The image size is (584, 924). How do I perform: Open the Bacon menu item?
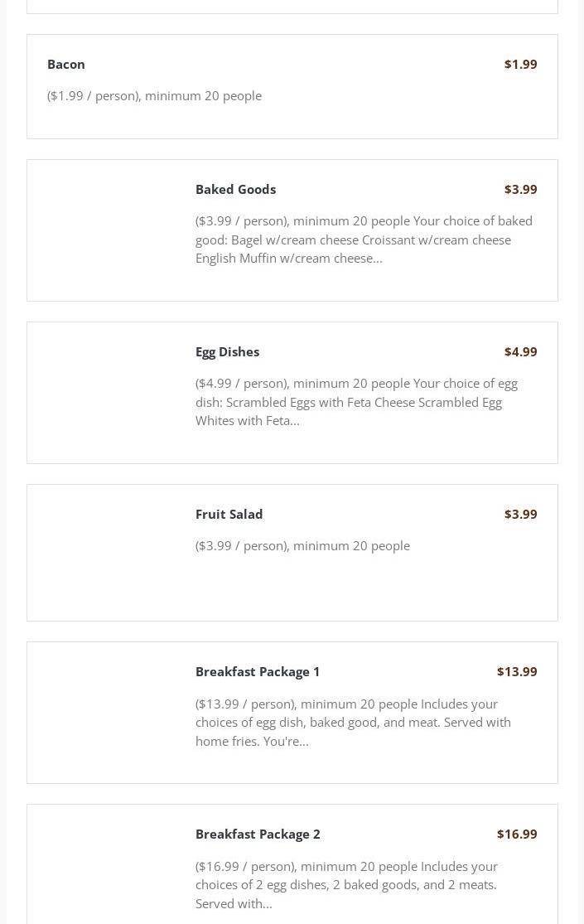[x=66, y=64]
